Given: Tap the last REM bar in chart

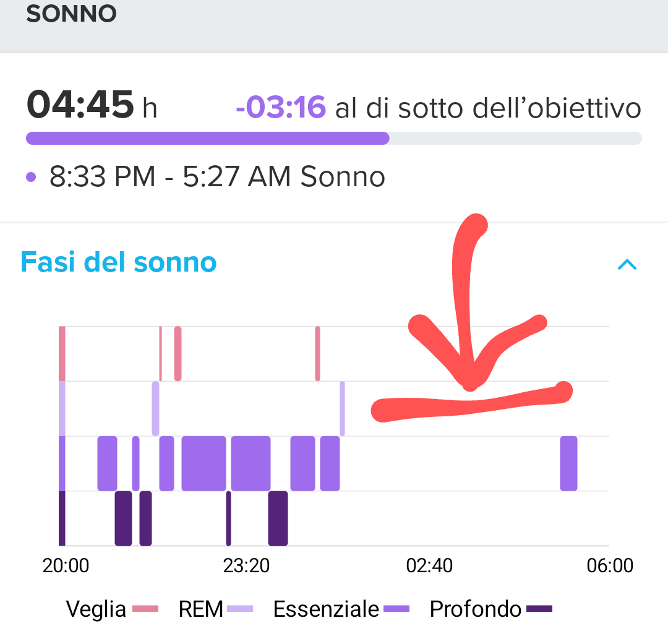Looking at the screenshot, I should coord(342,409).
